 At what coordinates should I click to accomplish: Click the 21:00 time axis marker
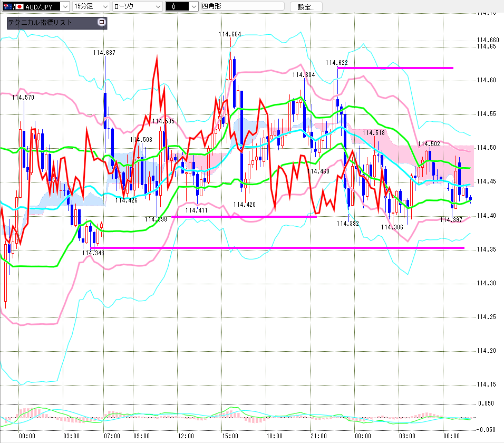point(318,436)
